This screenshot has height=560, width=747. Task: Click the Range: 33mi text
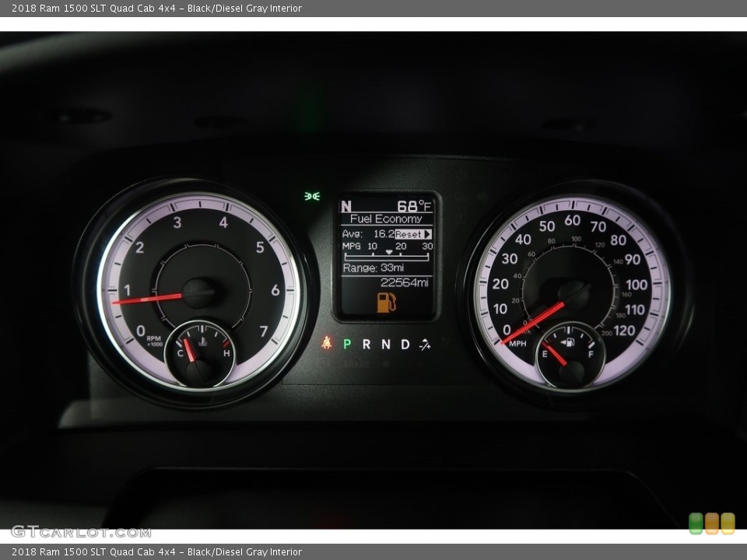point(373,268)
